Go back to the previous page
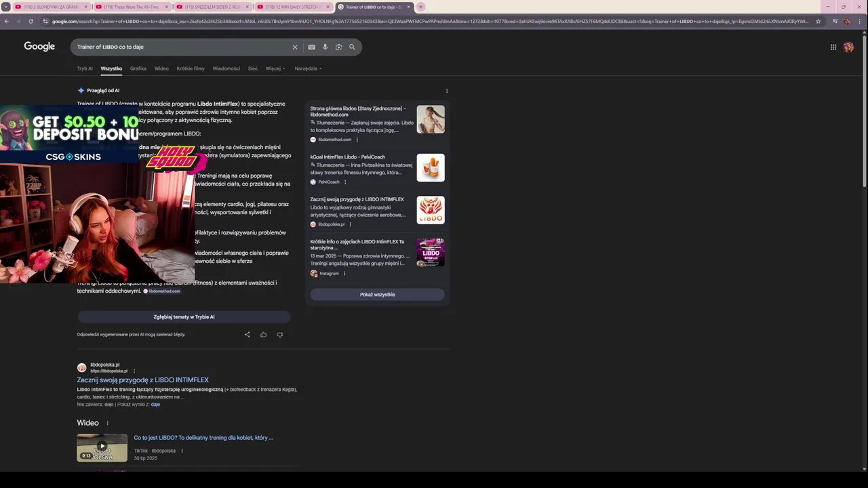The image size is (868, 488). click(x=6, y=21)
